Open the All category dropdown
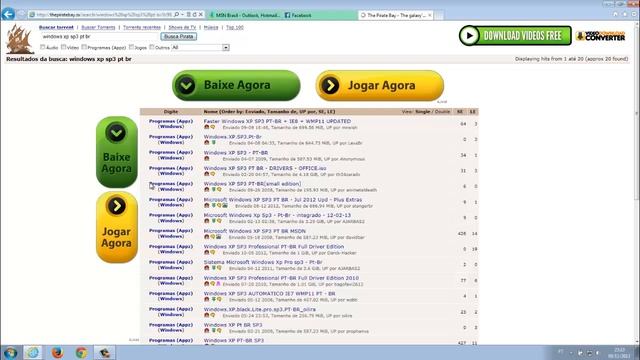Viewport: 640px width, 360px height. 200,47
